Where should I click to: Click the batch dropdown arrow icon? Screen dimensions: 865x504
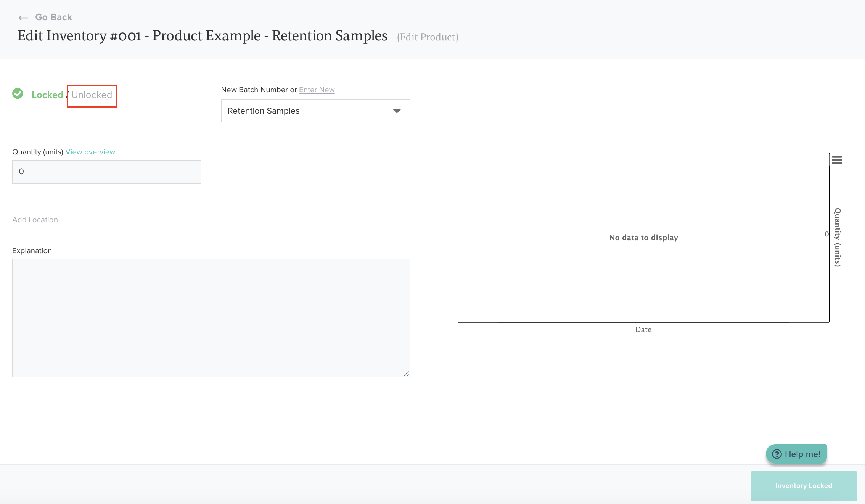click(x=397, y=111)
